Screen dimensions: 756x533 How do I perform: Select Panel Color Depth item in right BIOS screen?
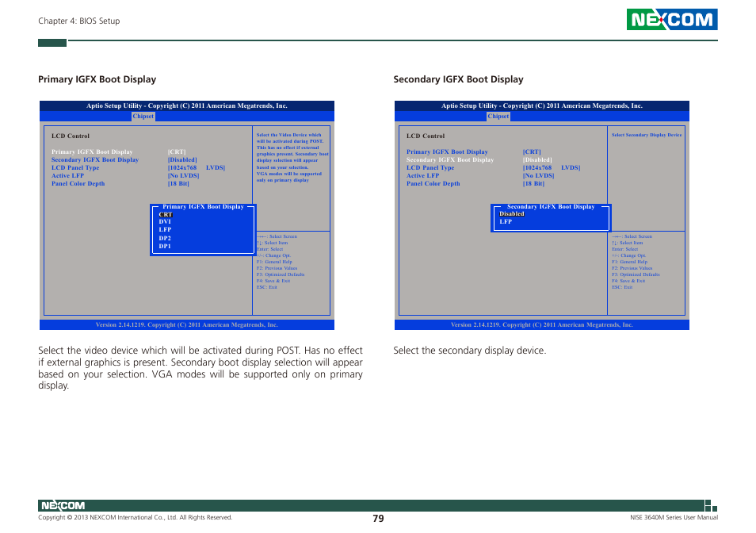[x=433, y=183]
